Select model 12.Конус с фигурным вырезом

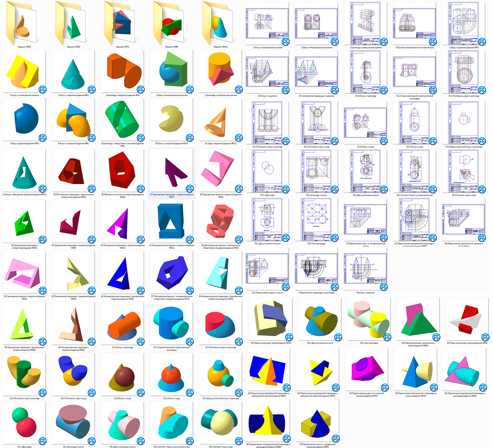click(24, 171)
